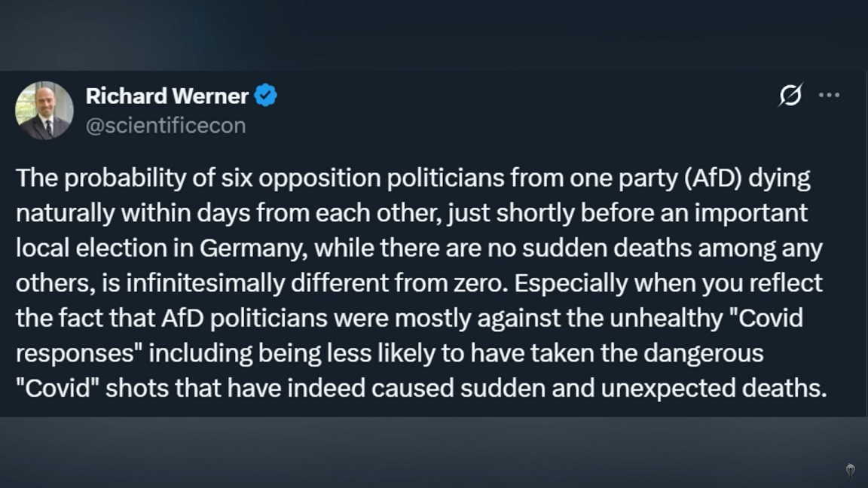Click the 'naturally within days' text
868x488 pixels.
point(133,213)
